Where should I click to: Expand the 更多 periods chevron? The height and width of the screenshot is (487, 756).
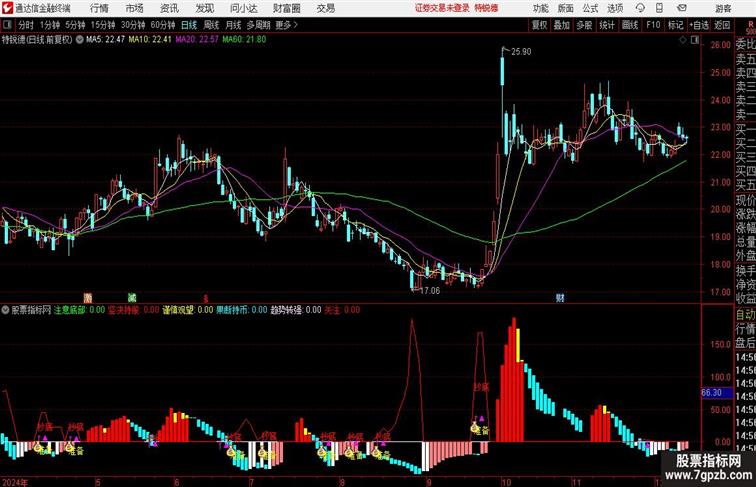[x=287, y=25]
